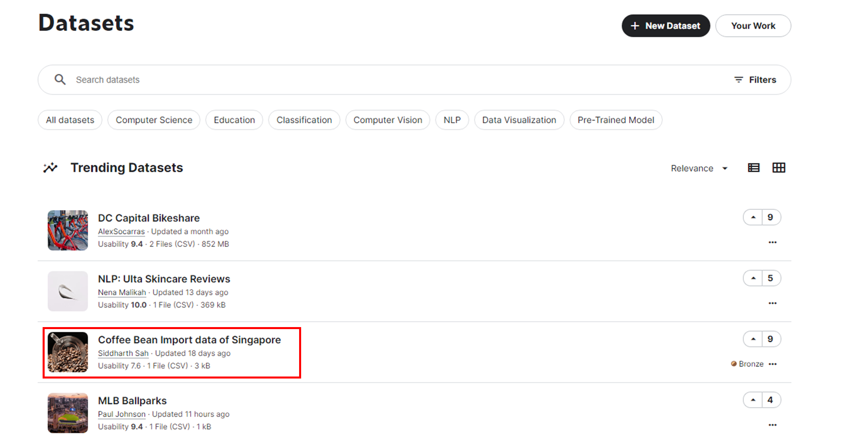
Task: Switch to grid view layout icon
Action: [x=778, y=168]
